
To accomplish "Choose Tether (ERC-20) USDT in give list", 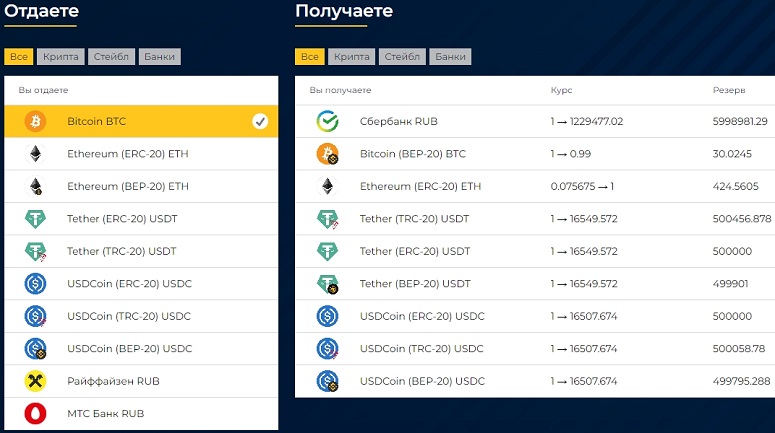I will (x=141, y=219).
